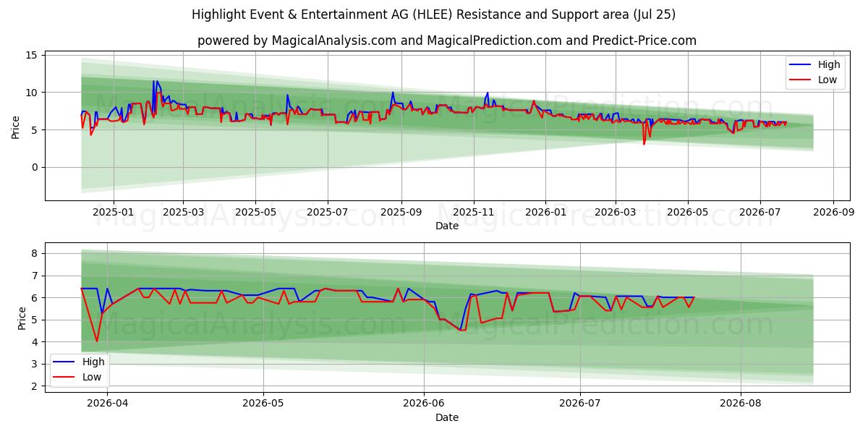Click the blue High line swatch in bottom legend
Screen dimensions: 868x434
(65, 362)
